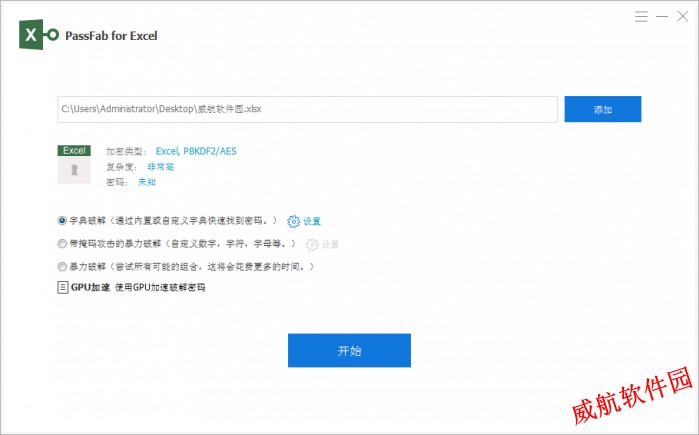The width and height of the screenshot is (699, 435).
Task: Click the 未知 password value
Action: (147, 182)
